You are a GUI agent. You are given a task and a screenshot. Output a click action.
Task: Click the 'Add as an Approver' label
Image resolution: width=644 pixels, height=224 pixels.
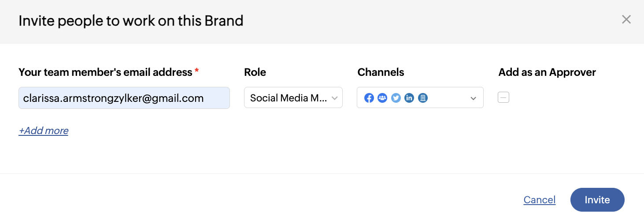(x=547, y=72)
